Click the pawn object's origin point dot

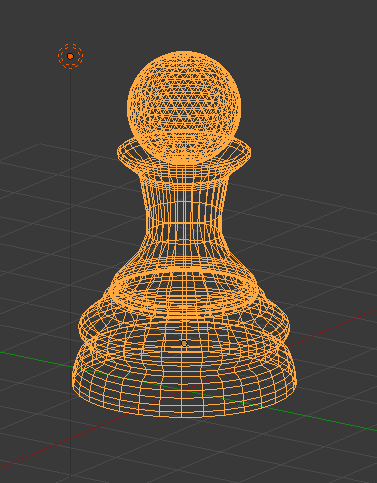point(184,343)
